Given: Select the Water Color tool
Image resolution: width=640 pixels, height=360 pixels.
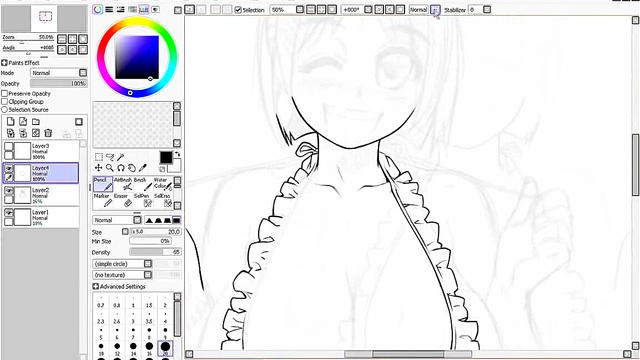Looking at the screenshot, I should coord(162,184).
